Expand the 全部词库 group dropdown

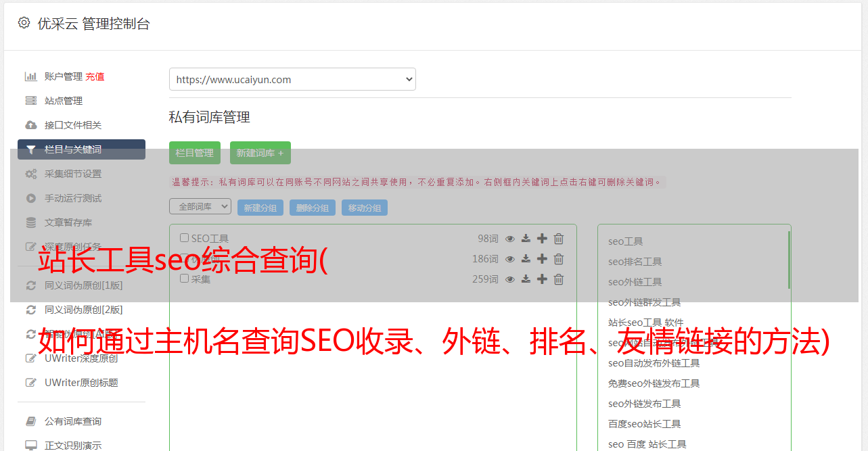(200, 206)
